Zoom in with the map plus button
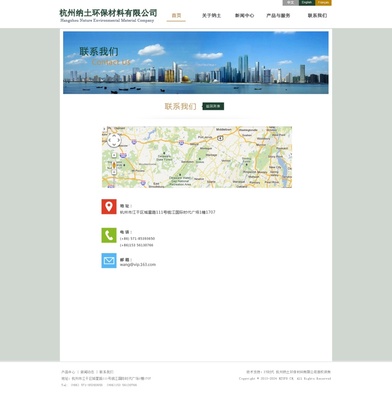The height and width of the screenshot is (400, 392). pos(114,155)
